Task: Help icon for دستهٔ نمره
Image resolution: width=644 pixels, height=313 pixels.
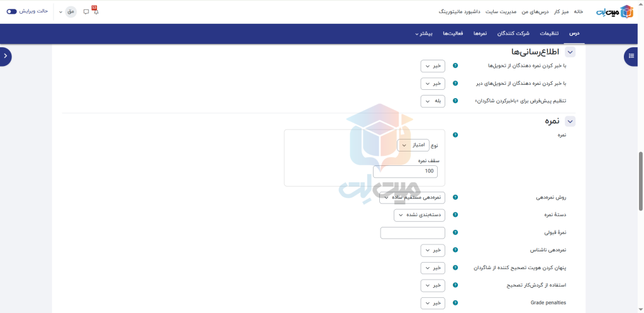Action: coord(455,215)
